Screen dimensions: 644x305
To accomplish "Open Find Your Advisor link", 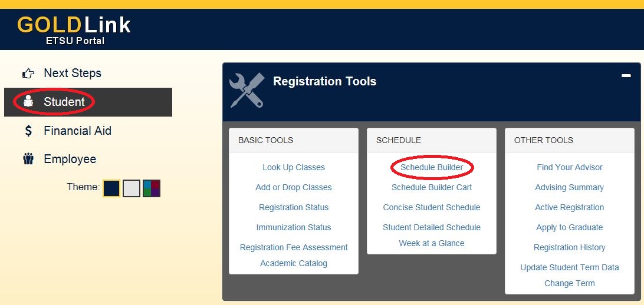I will 570,167.
